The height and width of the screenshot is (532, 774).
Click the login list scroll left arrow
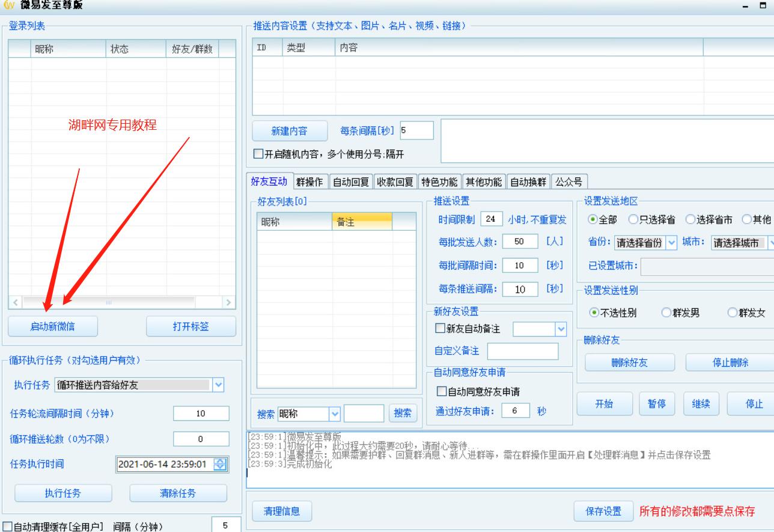click(16, 302)
